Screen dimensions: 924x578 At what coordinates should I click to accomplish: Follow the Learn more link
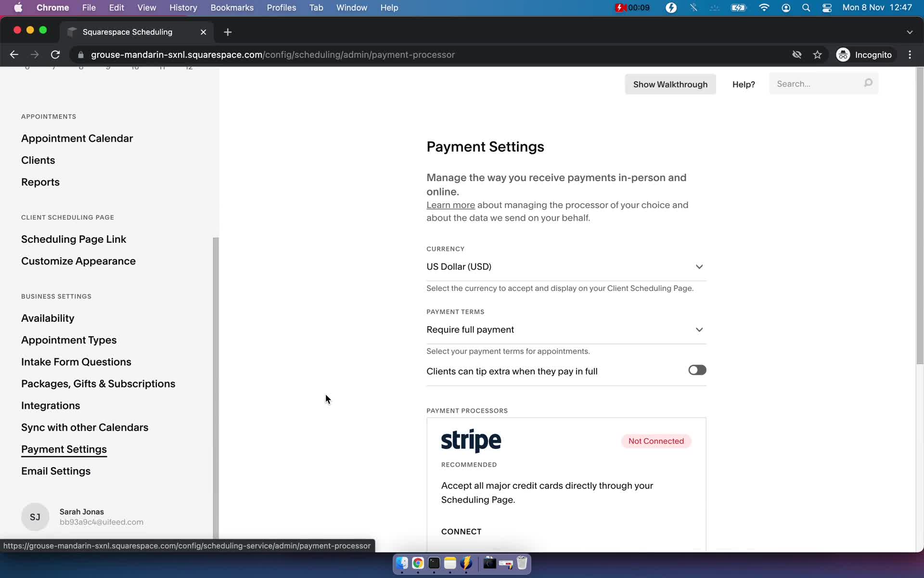point(450,205)
